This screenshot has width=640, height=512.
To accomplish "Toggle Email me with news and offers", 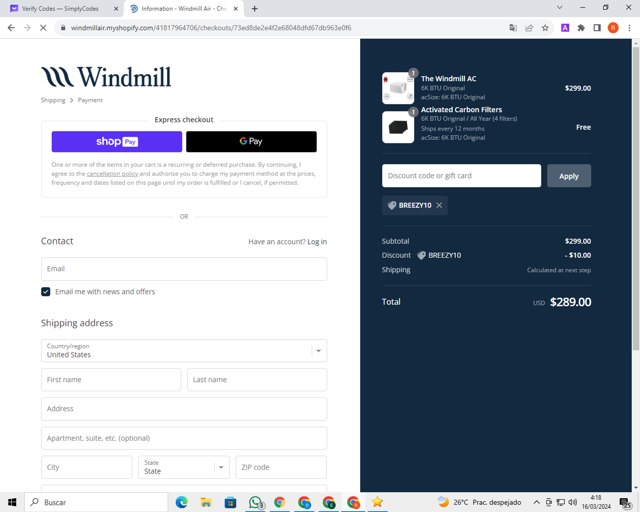I will pos(46,292).
